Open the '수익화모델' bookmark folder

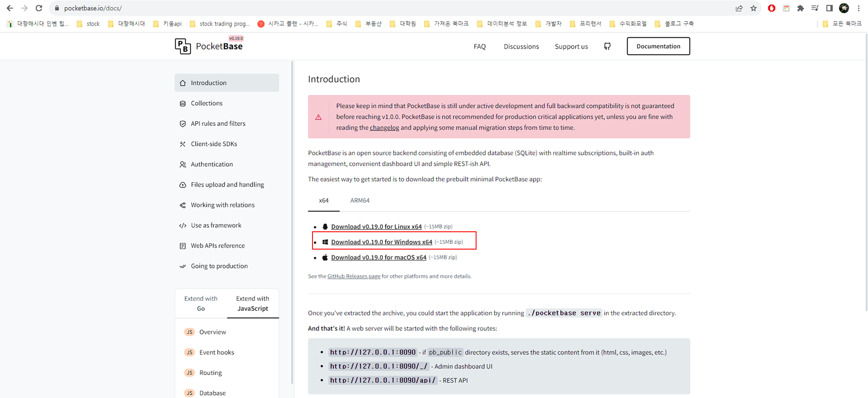[x=628, y=24]
